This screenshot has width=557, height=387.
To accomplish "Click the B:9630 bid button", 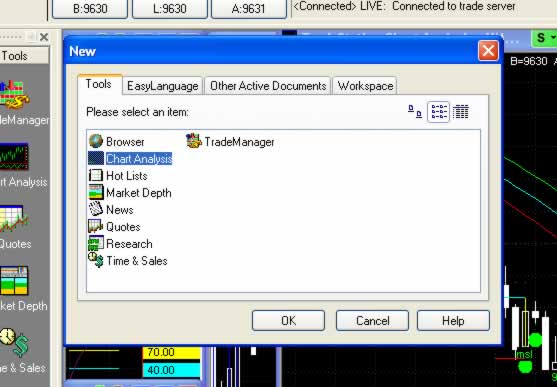I will tap(90, 9).
